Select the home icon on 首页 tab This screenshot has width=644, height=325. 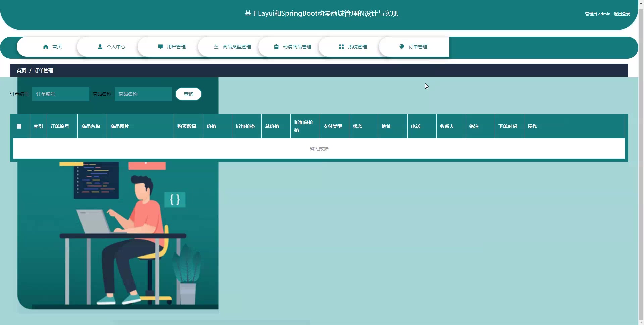click(46, 47)
